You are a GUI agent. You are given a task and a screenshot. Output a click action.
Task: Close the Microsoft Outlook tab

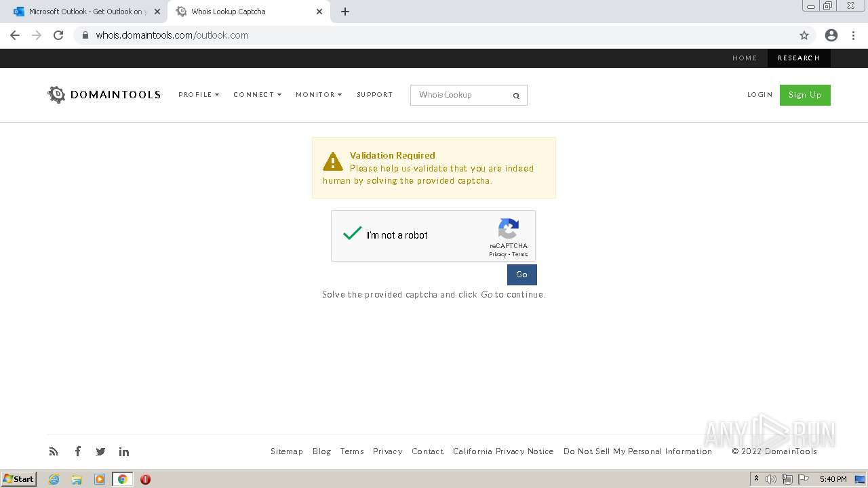coord(157,12)
